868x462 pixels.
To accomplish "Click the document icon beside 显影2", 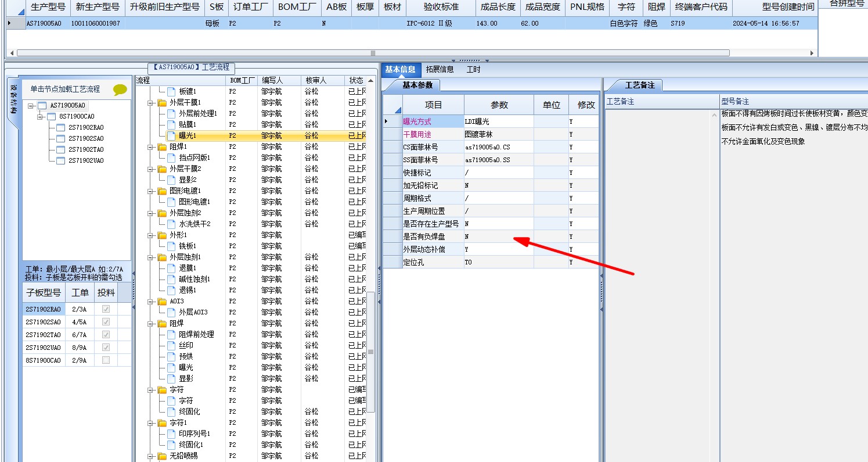I will (x=171, y=180).
